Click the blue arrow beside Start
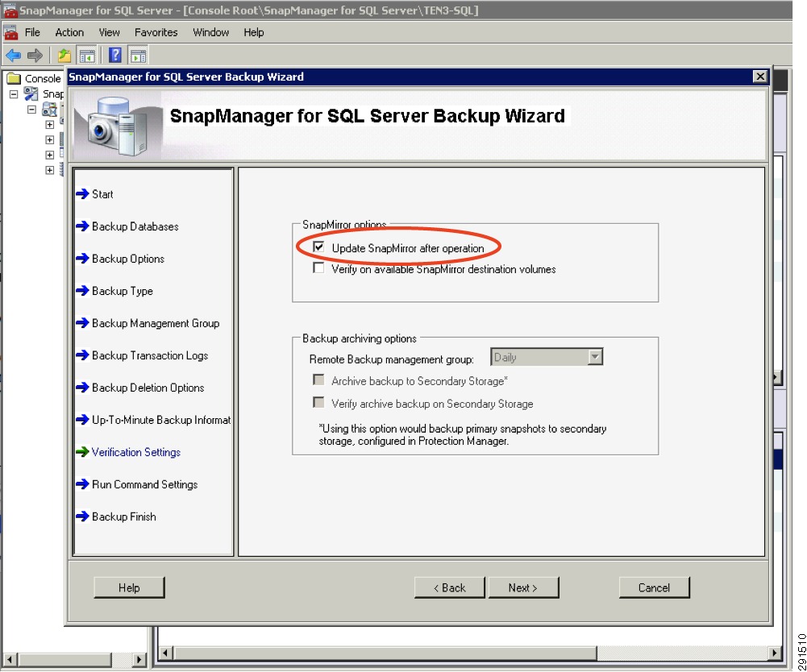The image size is (807, 672). [x=82, y=194]
